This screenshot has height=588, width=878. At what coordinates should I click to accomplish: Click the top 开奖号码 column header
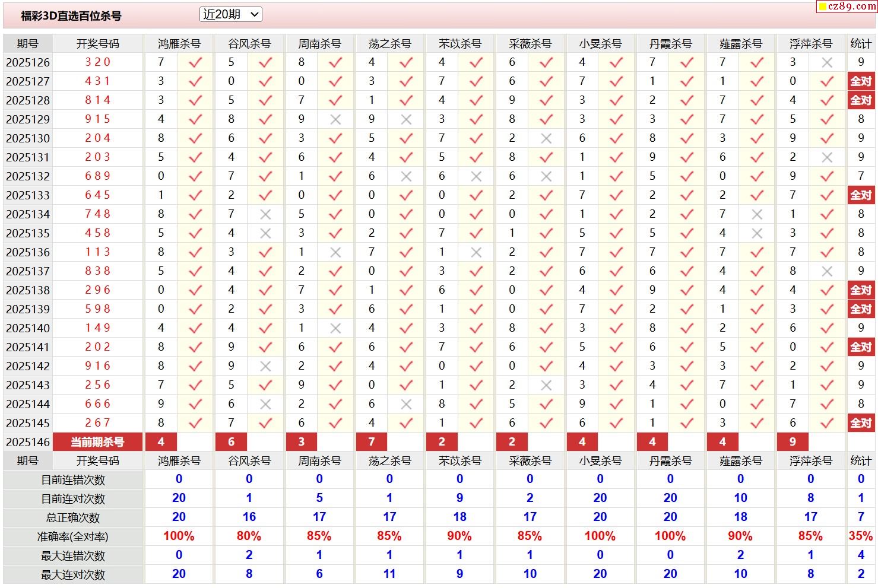(x=98, y=44)
